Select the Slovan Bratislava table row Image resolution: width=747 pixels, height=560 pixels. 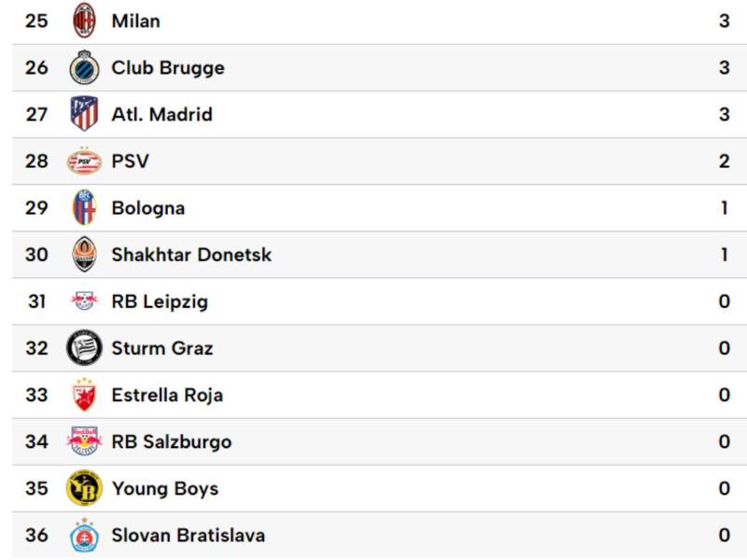tap(373, 535)
